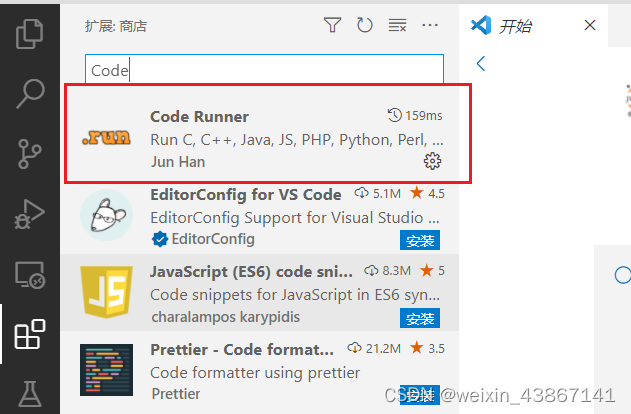Open the Testing flask view
631x414 pixels.
[30, 394]
